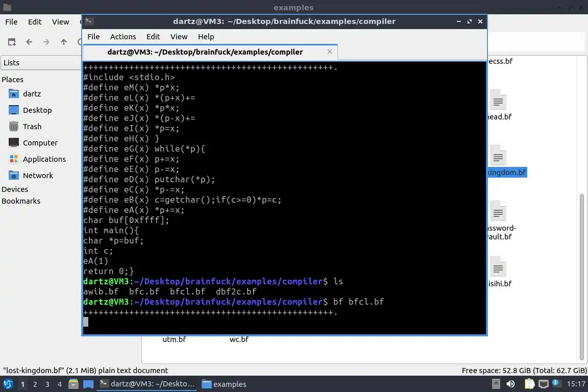Select the head.bf file icon
This screenshot has width=588, height=392.
(x=498, y=100)
